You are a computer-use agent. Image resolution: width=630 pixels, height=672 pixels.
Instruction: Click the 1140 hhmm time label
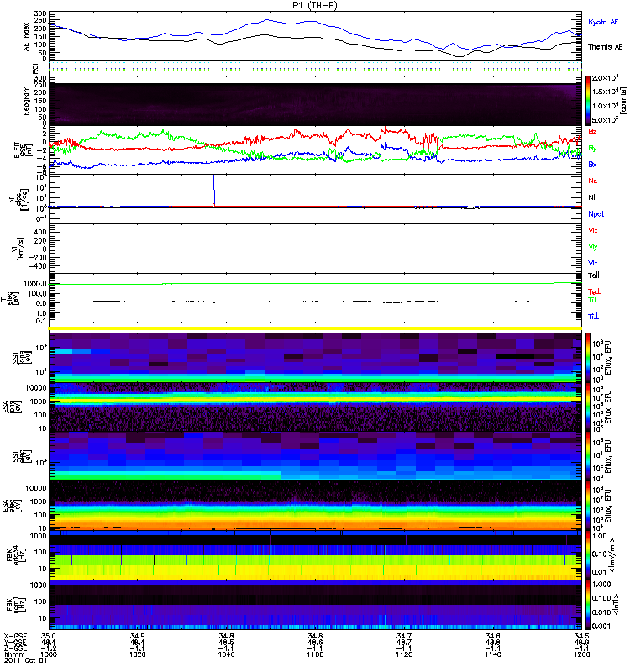493,654
